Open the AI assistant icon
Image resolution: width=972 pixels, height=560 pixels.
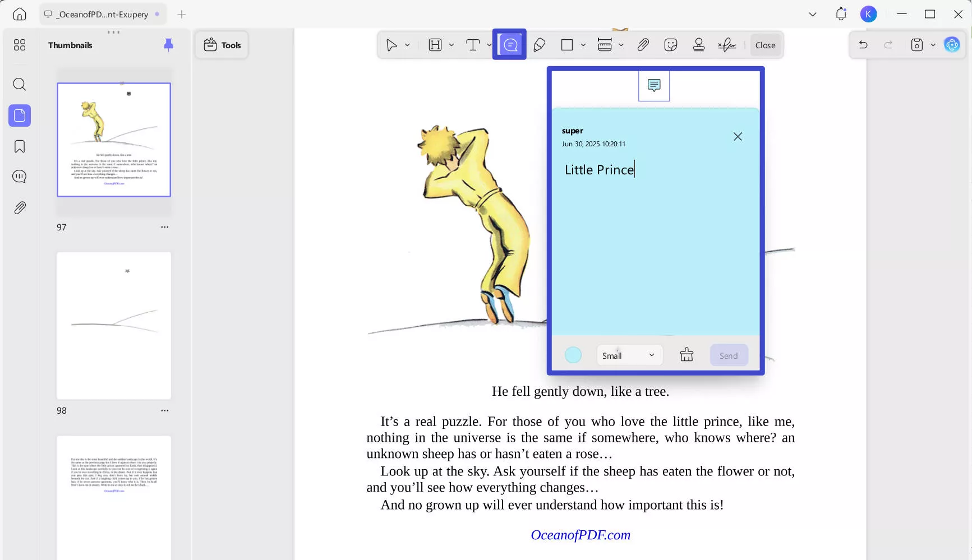pos(952,45)
